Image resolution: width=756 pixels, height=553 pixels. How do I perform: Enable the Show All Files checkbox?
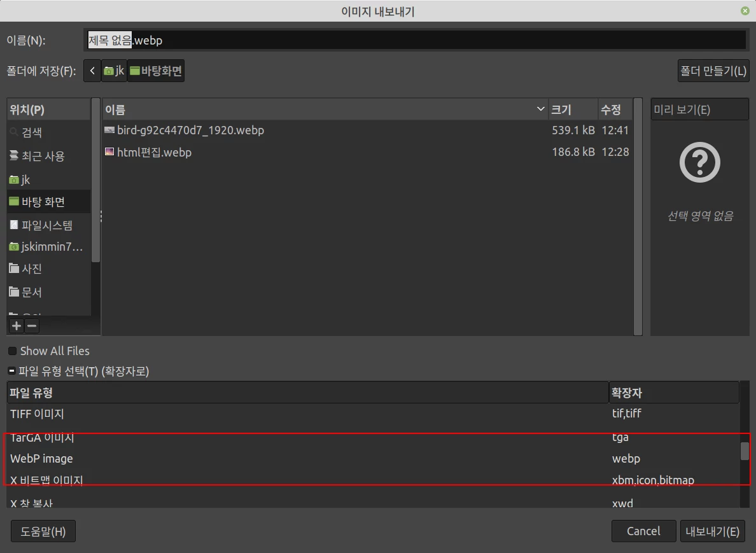pos(10,351)
